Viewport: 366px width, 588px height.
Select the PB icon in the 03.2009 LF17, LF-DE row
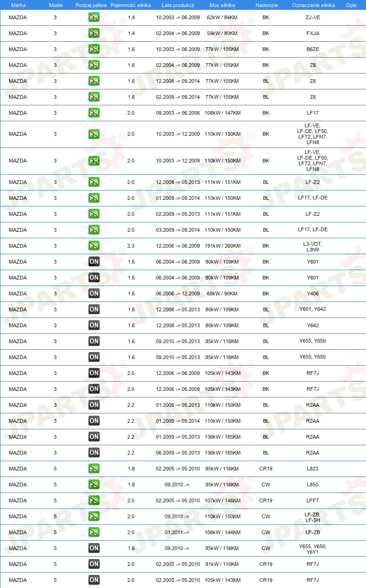click(94, 230)
